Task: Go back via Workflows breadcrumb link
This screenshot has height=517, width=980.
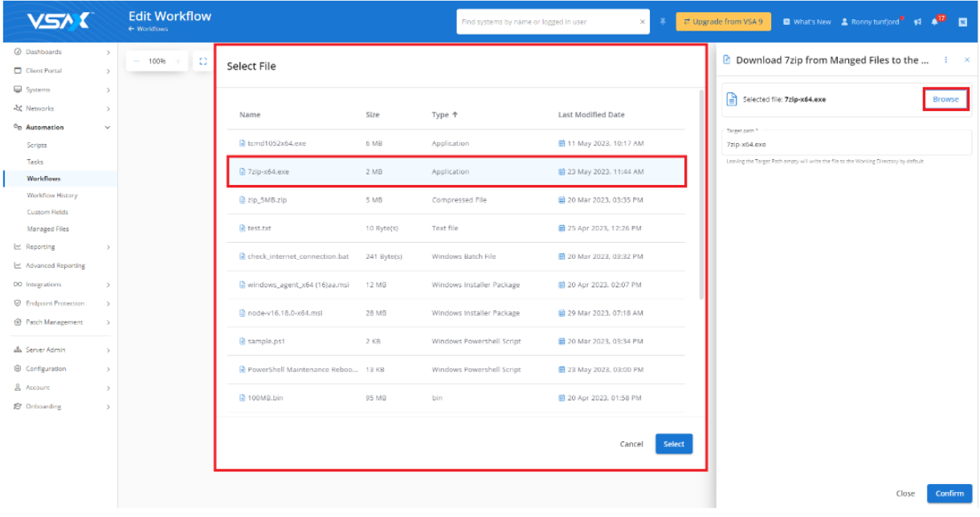Action: pyautogui.click(x=148, y=29)
